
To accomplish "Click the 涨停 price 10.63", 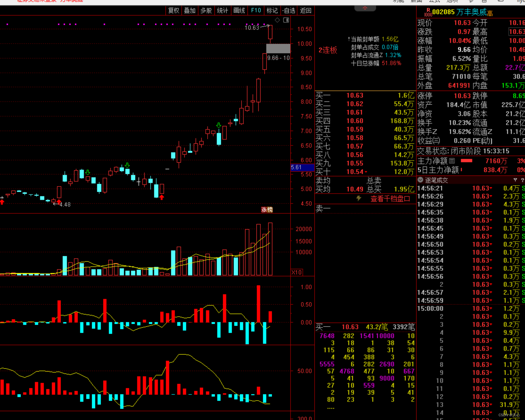I will [x=462, y=96].
